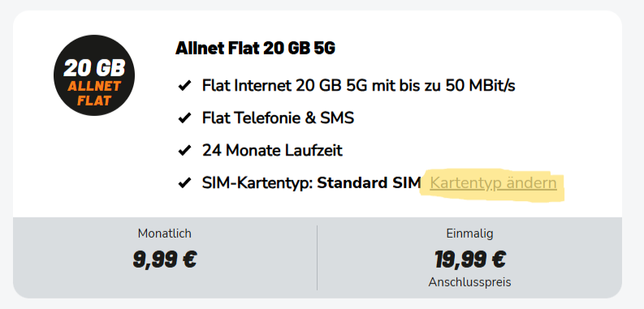This screenshot has height=309, width=644.
Task: Click the Flat Telefonie & SMS text
Action: point(278,118)
